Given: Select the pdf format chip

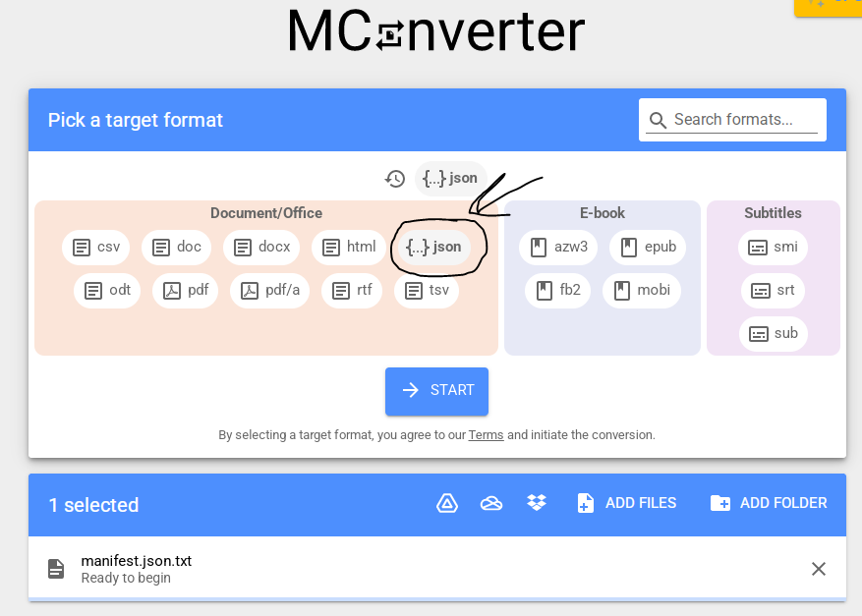Looking at the screenshot, I should click(185, 290).
